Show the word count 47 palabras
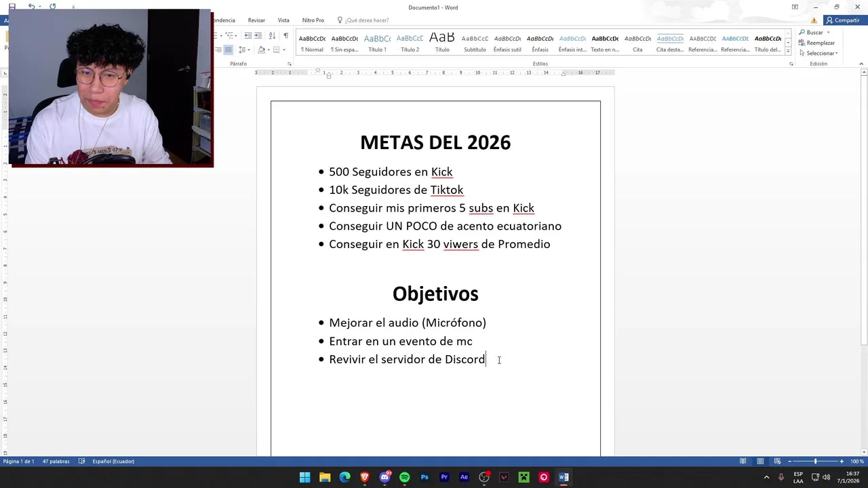Viewport: 868px width, 488px height. pos(56,462)
